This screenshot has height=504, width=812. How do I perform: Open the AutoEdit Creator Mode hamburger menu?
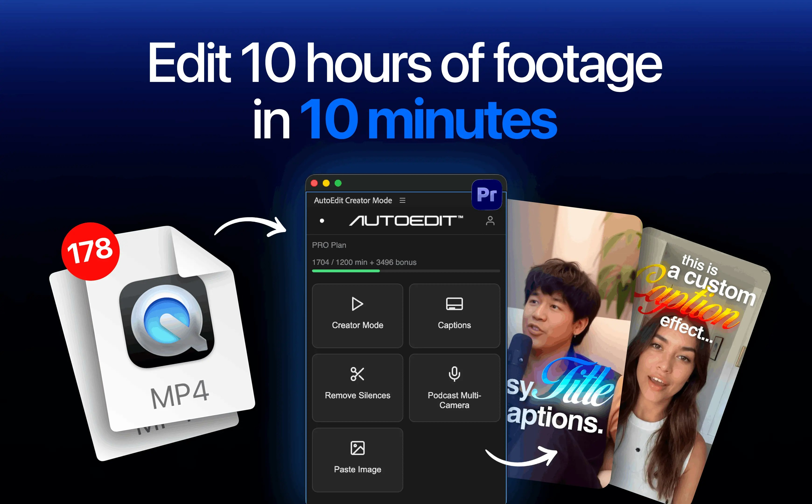point(402,200)
